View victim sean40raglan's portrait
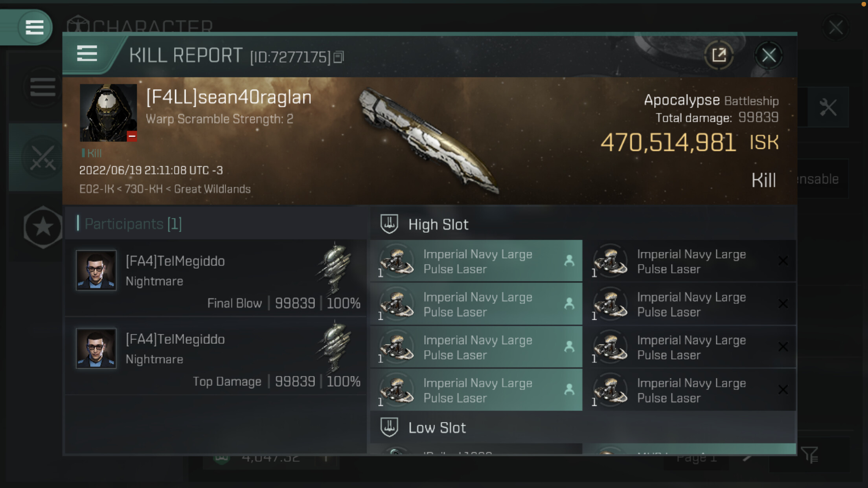 [x=108, y=112]
